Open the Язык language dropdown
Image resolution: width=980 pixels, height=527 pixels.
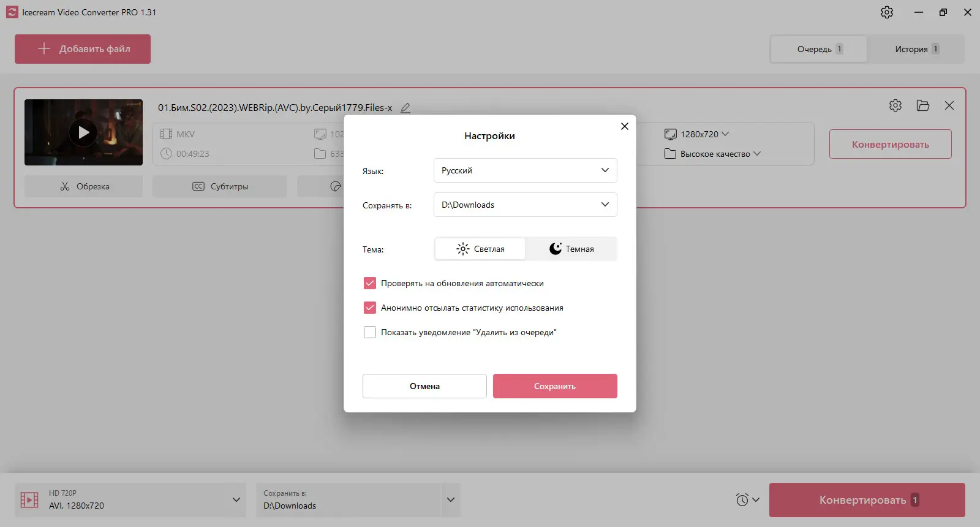point(525,170)
